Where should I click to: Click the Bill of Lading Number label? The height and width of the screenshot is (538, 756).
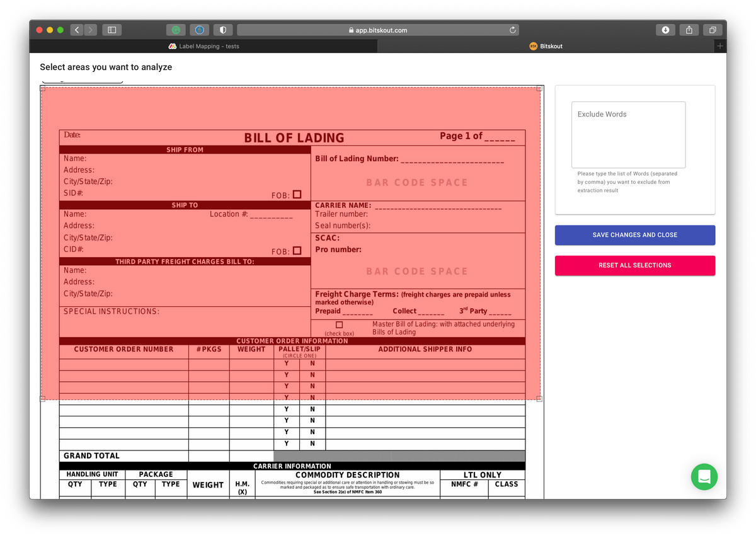pos(357,159)
